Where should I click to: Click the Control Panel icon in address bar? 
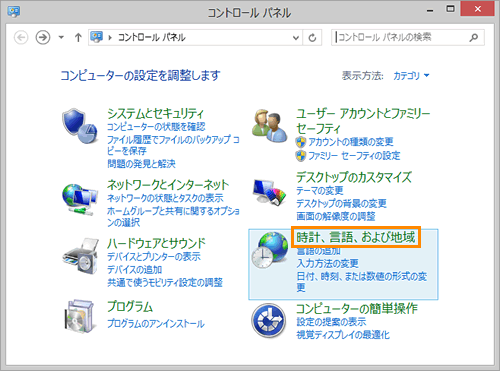tap(97, 37)
